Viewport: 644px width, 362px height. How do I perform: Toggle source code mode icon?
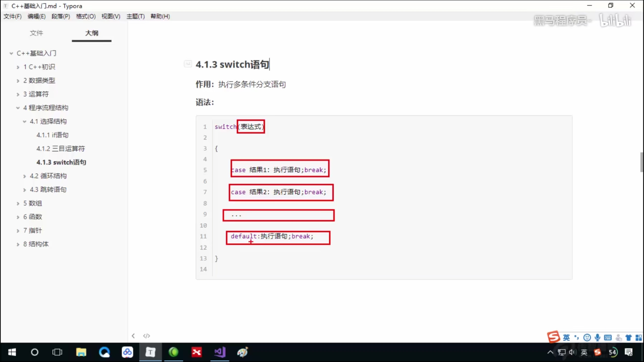click(x=147, y=336)
